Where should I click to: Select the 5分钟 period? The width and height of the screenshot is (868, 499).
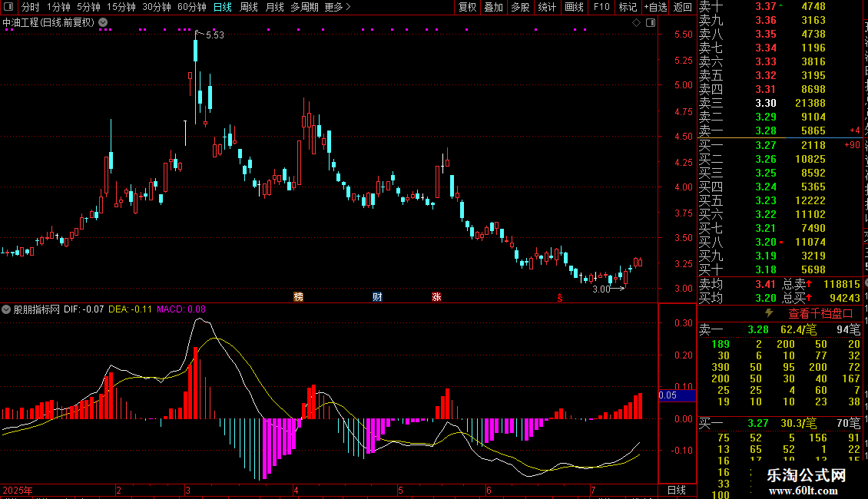[88, 7]
